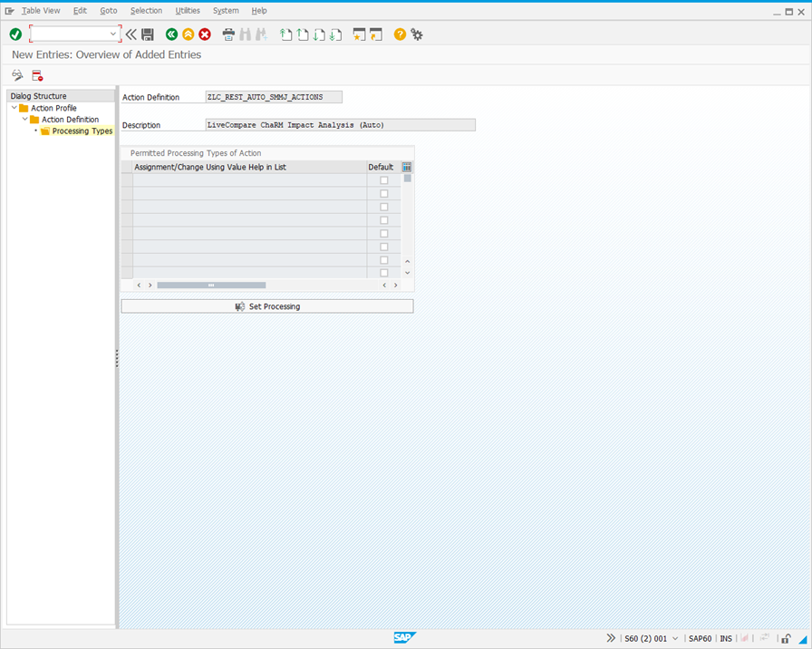This screenshot has height=649, width=812.
Task: Open the Utilities menu
Action: pyautogui.click(x=188, y=10)
